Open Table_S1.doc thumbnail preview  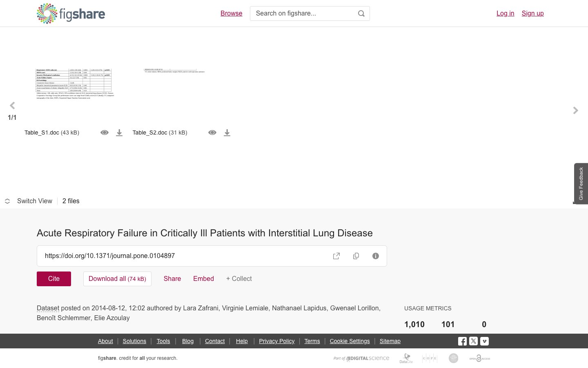76,84
